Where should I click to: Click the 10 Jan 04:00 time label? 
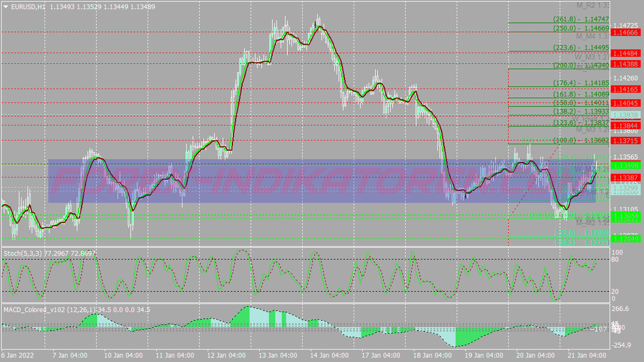click(x=123, y=355)
